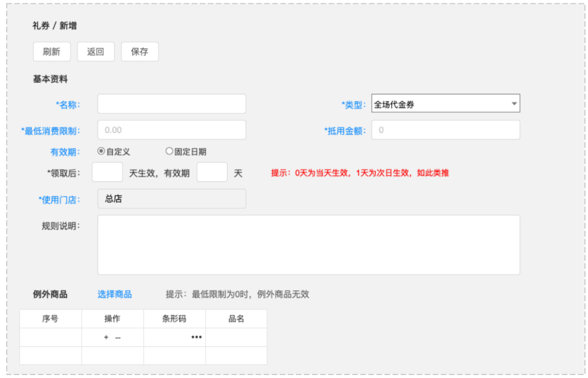Click the 保存 button
Viewport: 588px width, 378px height.
139,51
